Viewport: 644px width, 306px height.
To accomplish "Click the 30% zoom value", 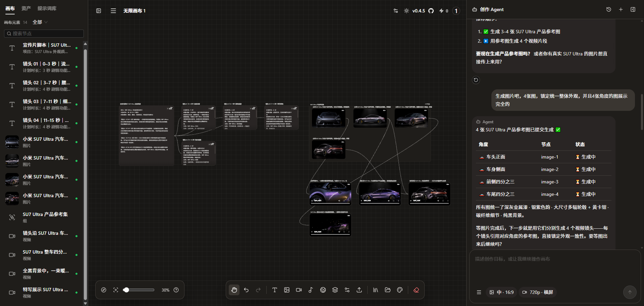I will point(165,290).
